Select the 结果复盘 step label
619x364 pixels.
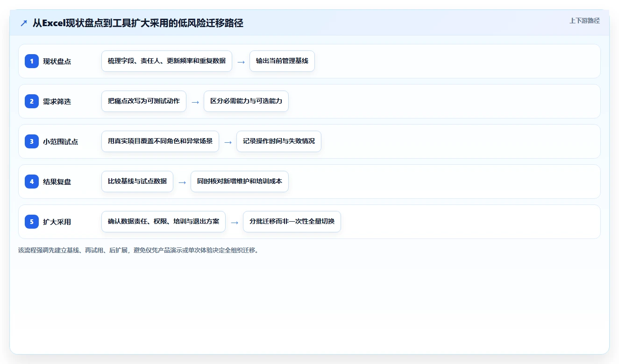pyautogui.click(x=57, y=182)
